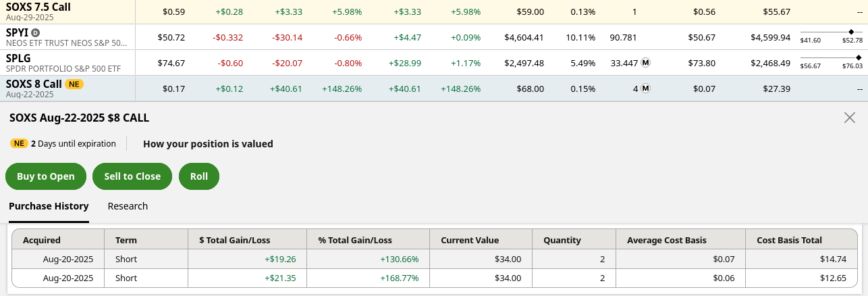Open the Research tab
The width and height of the screenshot is (868, 296).
pyautogui.click(x=128, y=206)
